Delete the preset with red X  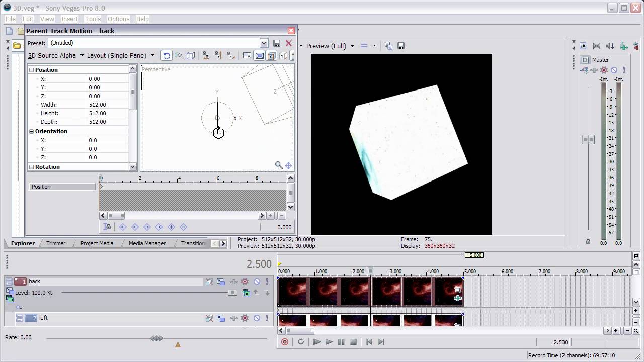(x=289, y=43)
